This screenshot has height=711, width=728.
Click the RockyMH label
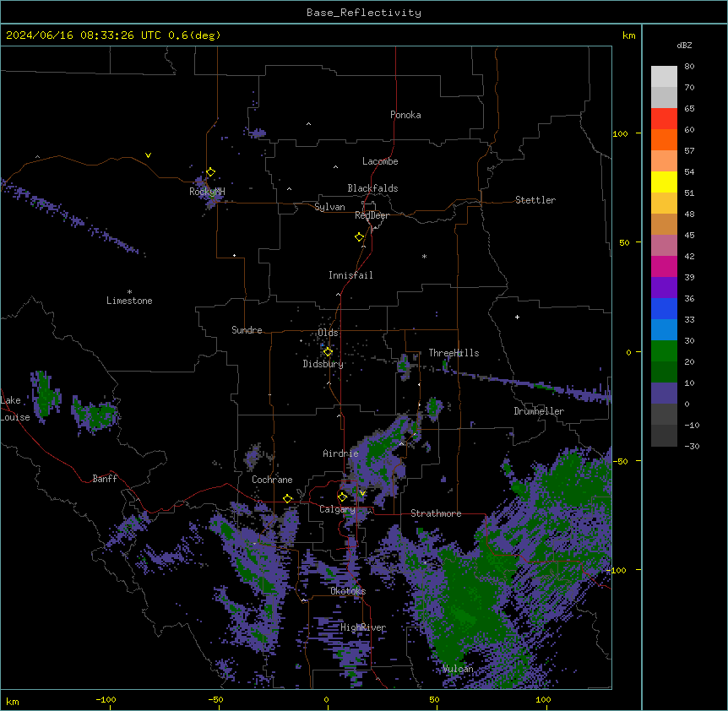[207, 192]
